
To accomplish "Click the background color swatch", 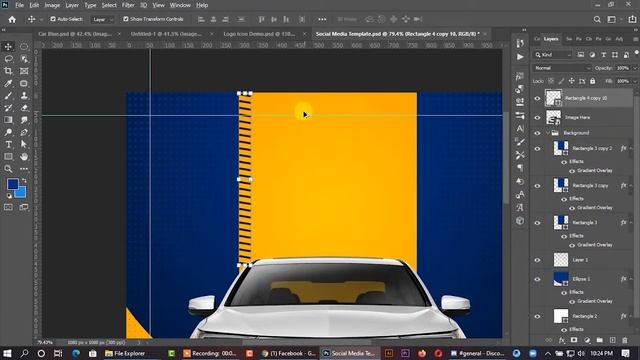I will [x=21, y=193].
